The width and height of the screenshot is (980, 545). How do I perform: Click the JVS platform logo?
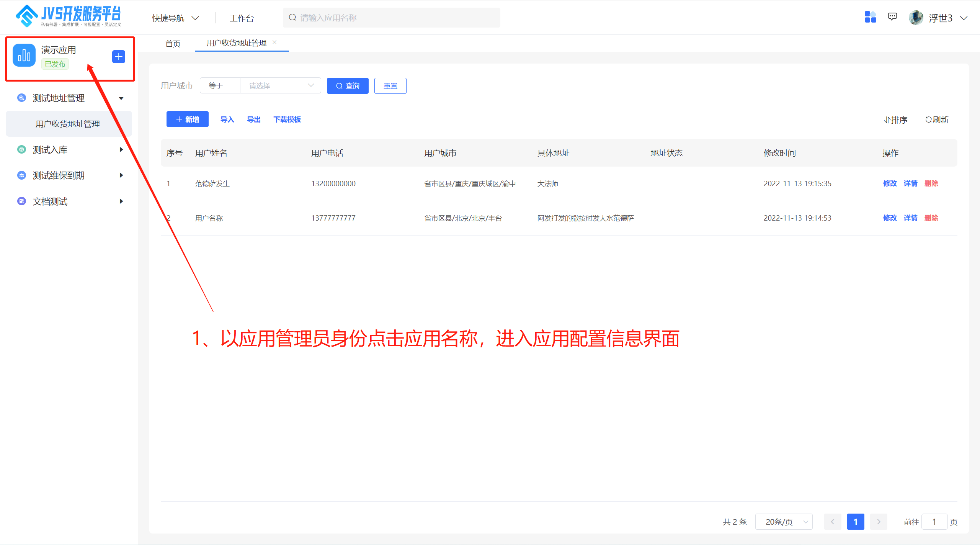click(68, 16)
